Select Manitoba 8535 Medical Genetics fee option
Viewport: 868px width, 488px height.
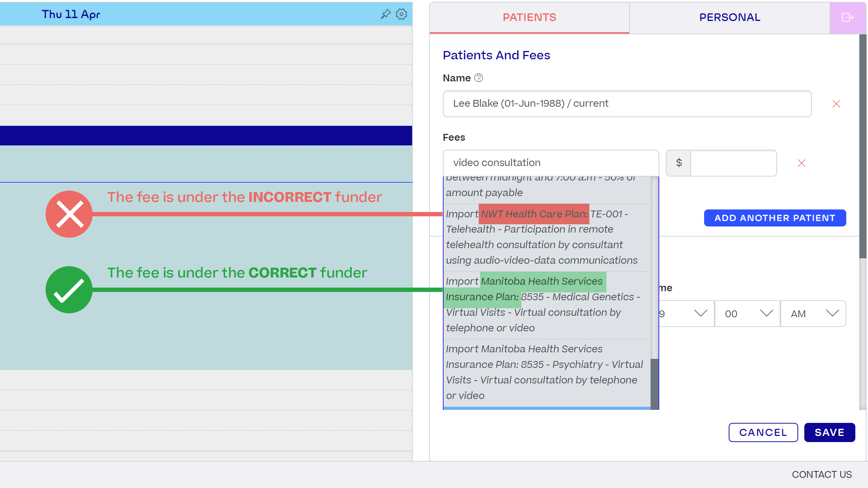pyautogui.click(x=547, y=305)
